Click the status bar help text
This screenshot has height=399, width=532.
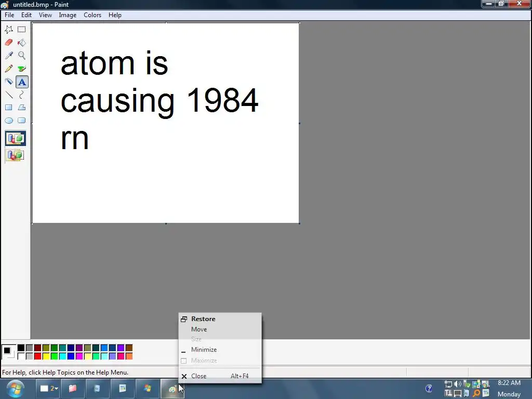click(65, 373)
